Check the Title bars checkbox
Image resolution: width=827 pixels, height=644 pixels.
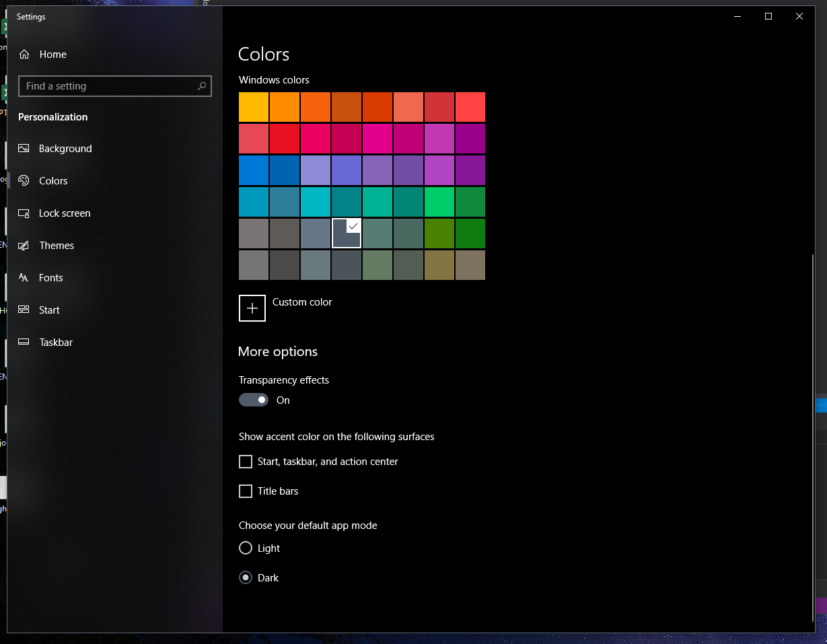click(x=246, y=491)
